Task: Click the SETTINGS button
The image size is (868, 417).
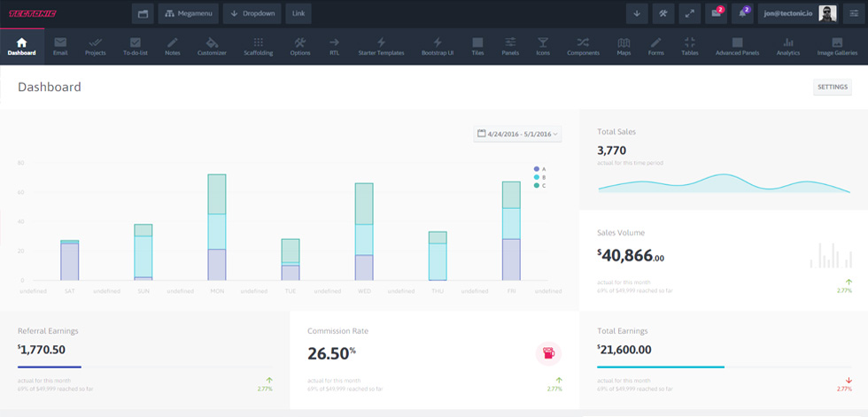Action: pos(833,87)
